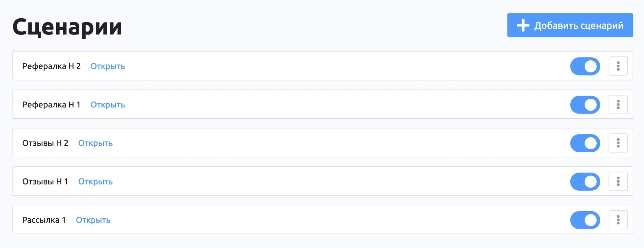Open three-dot menu for Отзывы Н 1

pos(618,181)
